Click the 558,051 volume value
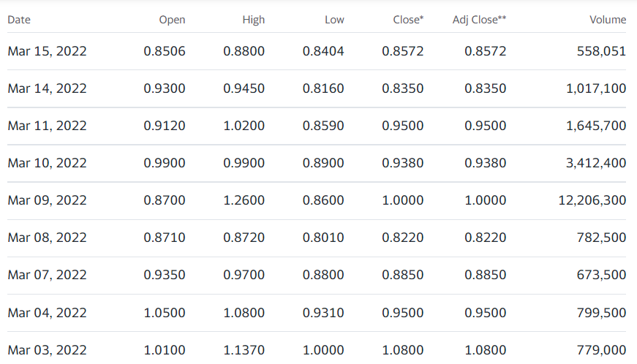Screen dimensions: 637x364 tap(601, 51)
